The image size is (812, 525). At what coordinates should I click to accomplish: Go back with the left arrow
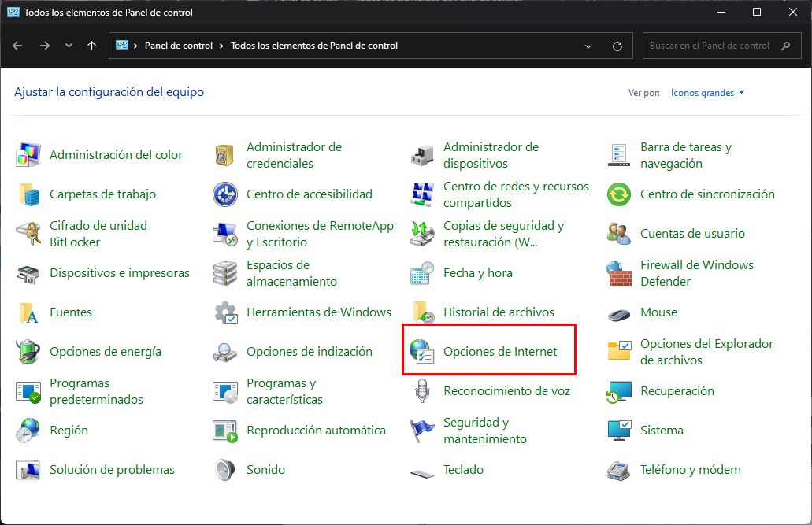click(17, 46)
